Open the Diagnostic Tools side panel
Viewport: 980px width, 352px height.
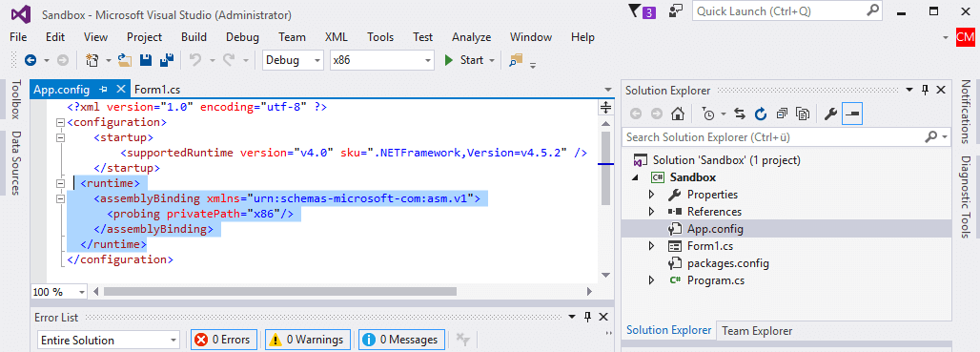tap(966, 197)
